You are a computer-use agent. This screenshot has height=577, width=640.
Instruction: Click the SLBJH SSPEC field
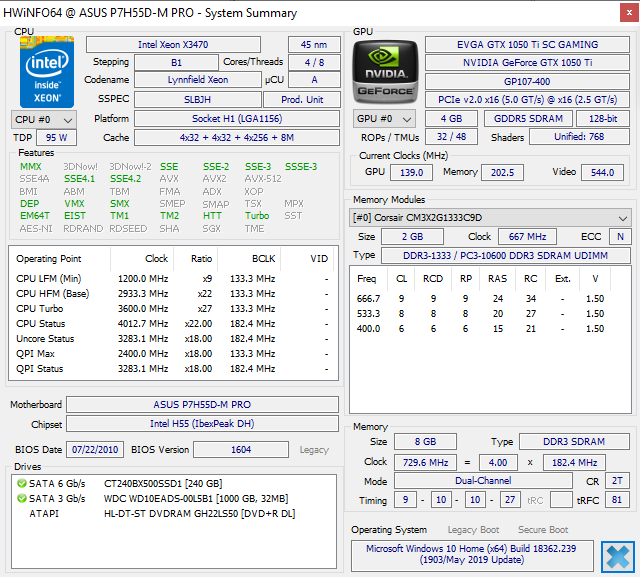pos(198,100)
